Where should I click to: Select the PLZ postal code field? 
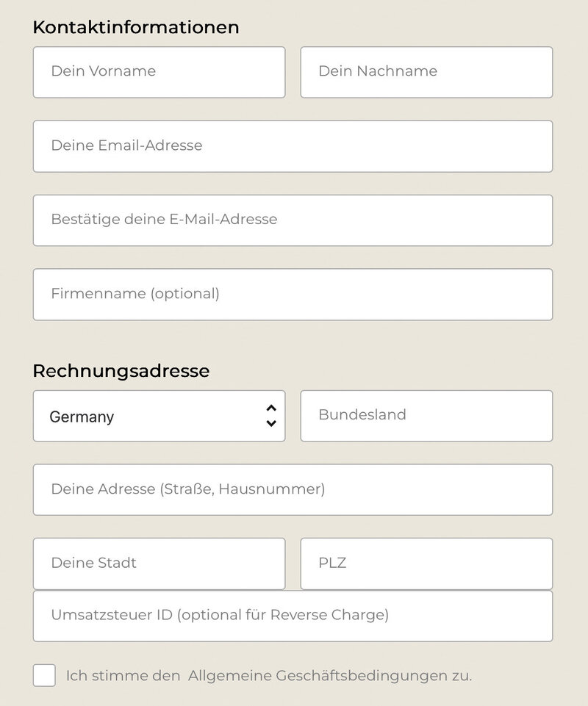coord(426,563)
